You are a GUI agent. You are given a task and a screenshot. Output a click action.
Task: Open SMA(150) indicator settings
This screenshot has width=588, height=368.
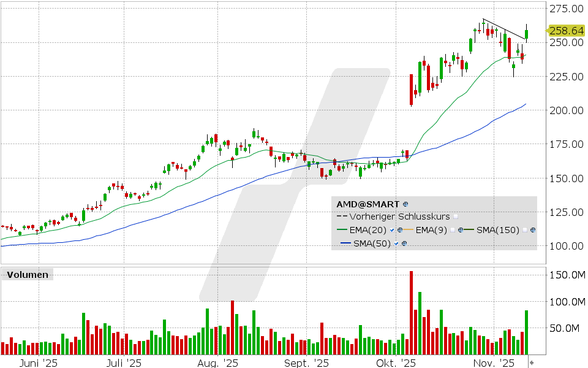pos(533,230)
